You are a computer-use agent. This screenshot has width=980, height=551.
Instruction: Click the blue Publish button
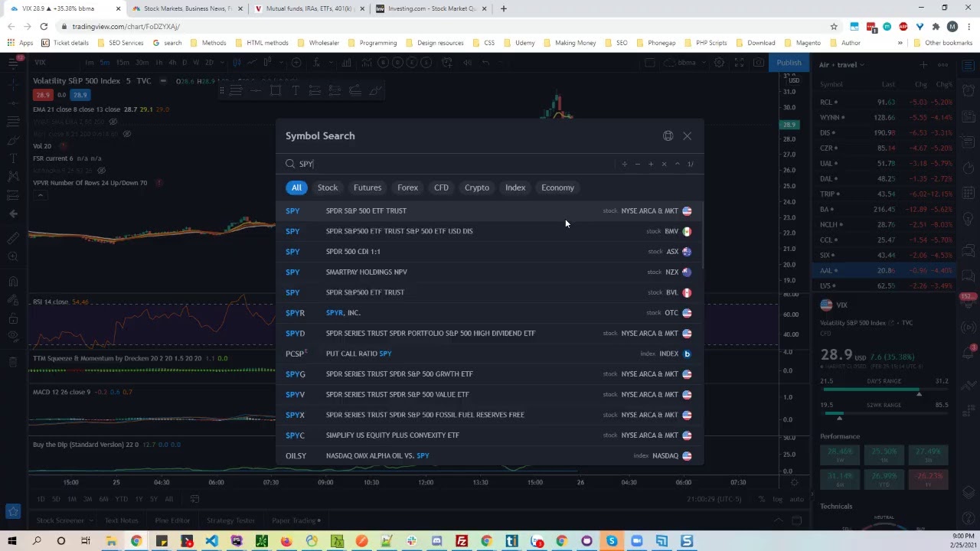pos(789,63)
